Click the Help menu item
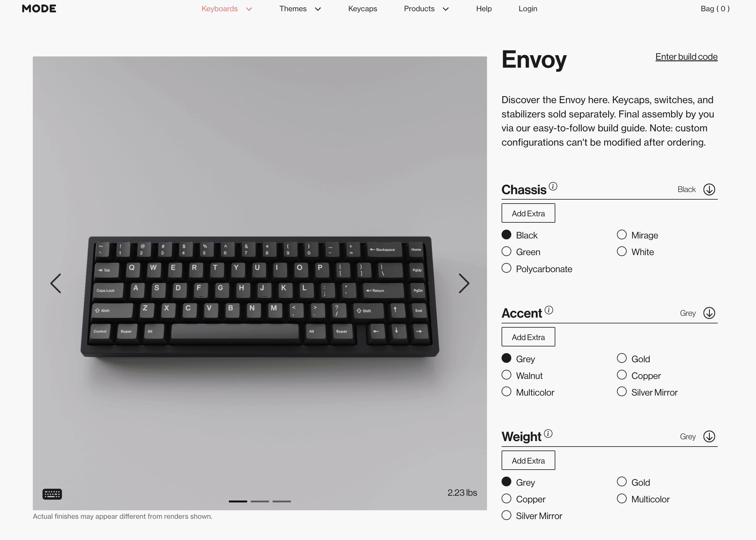756x540 pixels. [x=484, y=8]
